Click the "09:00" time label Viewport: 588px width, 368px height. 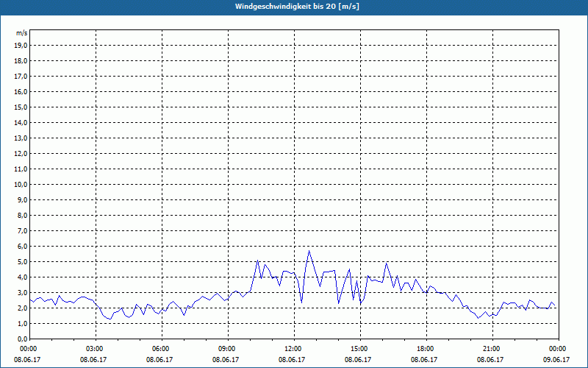click(228, 349)
